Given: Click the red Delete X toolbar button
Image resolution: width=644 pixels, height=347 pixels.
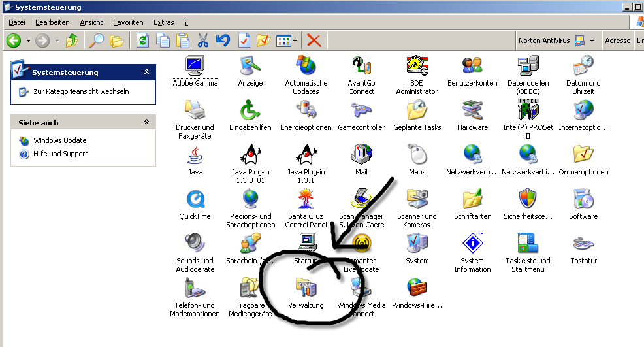Looking at the screenshot, I should (x=314, y=41).
